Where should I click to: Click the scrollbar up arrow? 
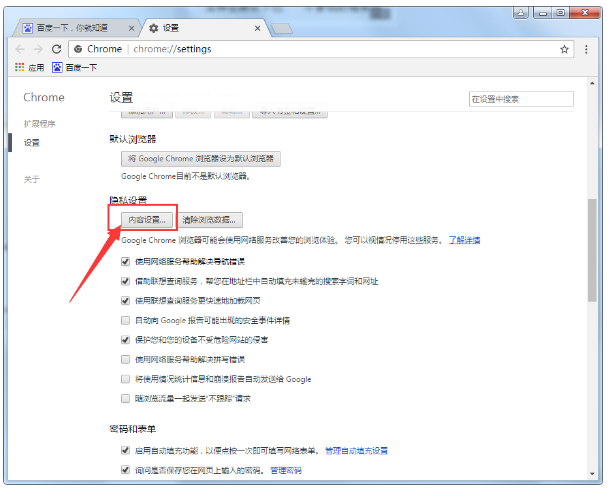click(592, 83)
